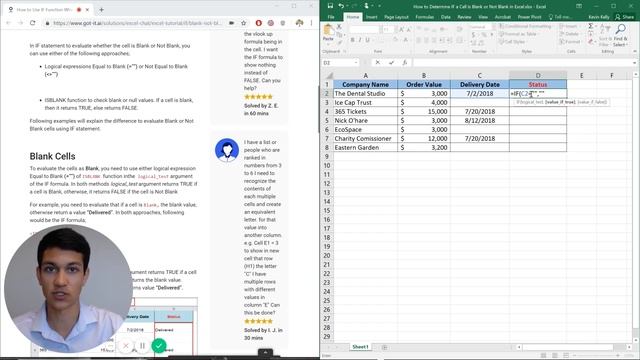This screenshot has width=640, height=360.
Task: Reload the browser page
Action: tap(33, 23)
